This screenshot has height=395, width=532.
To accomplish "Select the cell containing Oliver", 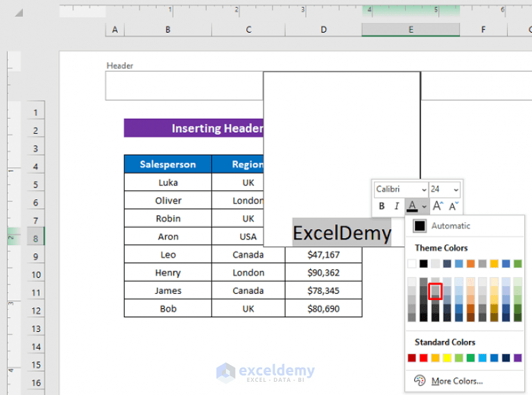I will point(168,201).
